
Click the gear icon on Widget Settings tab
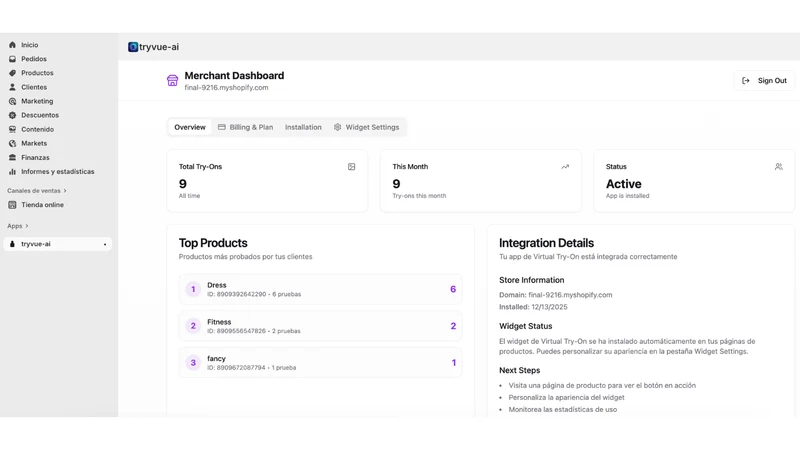(x=337, y=127)
